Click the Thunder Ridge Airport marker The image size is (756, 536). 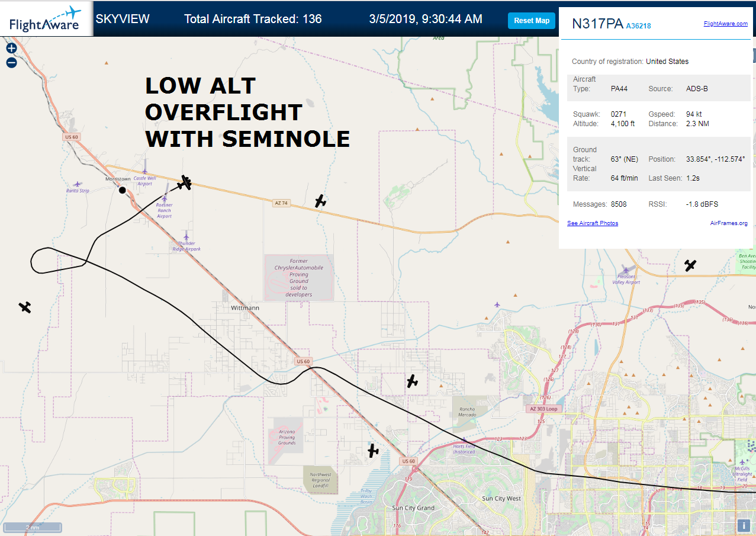(x=186, y=236)
